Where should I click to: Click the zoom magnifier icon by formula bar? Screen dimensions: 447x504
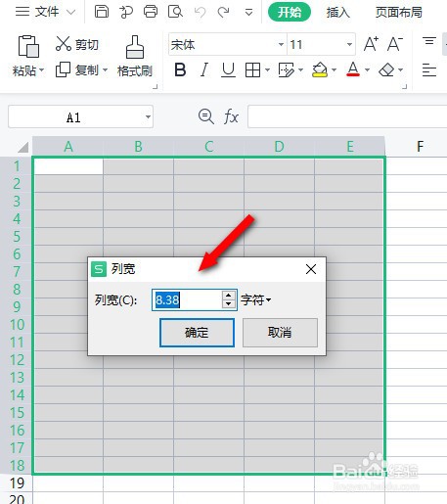click(x=206, y=116)
